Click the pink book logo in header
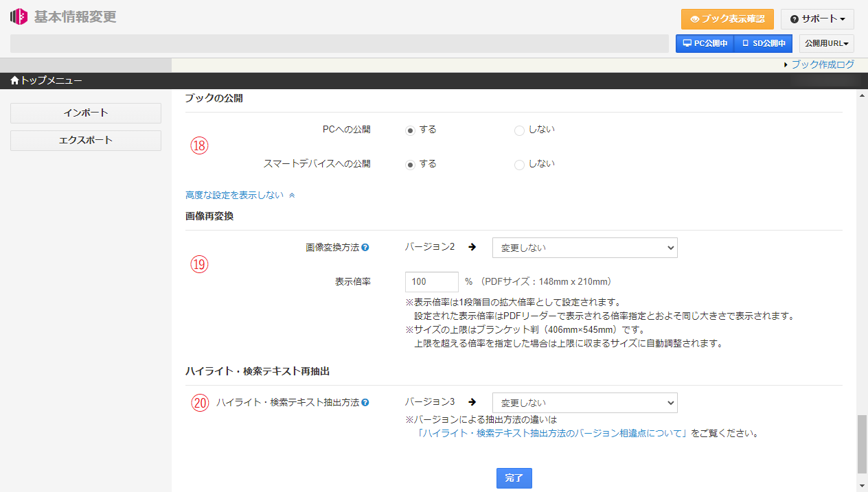The width and height of the screenshot is (868, 492). coord(18,16)
